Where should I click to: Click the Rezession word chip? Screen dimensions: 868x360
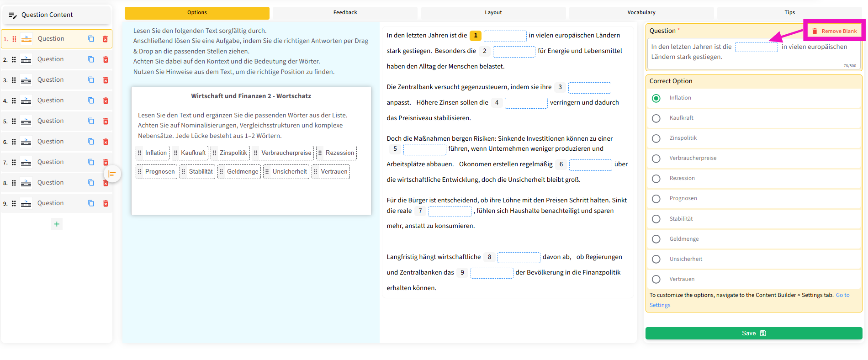click(x=336, y=153)
